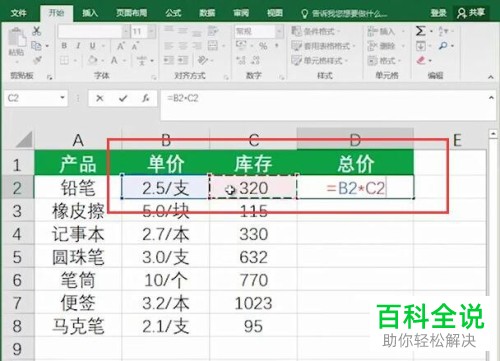Click the 插入 cells button
Image resolution: width=500 pixels, height=361 pixels.
pyautogui.click(x=386, y=31)
